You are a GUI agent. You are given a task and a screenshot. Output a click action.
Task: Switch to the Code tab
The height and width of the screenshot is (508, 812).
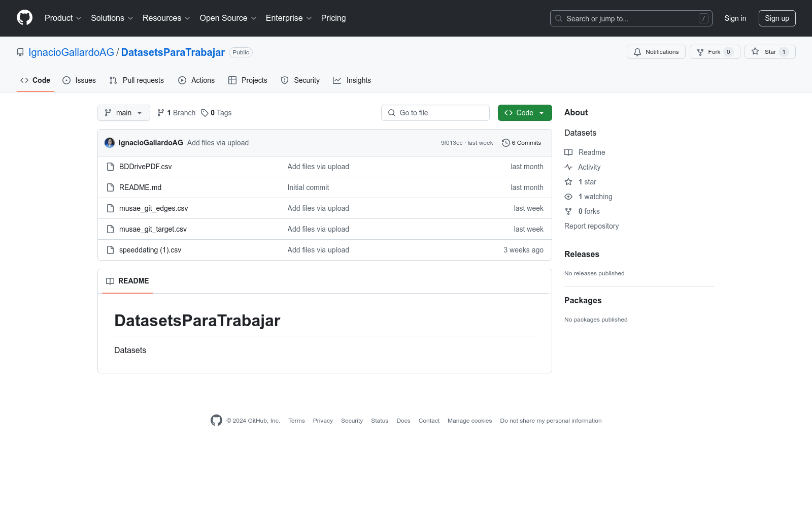coord(36,80)
